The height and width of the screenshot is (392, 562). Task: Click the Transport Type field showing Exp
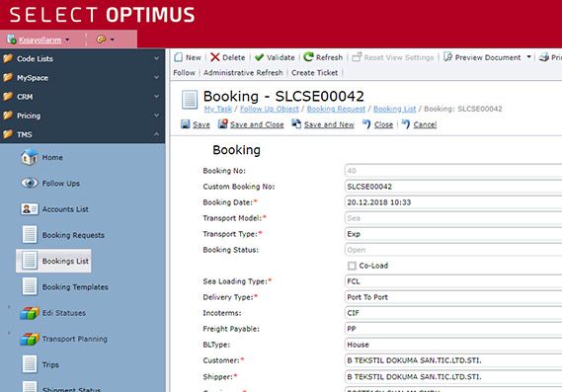[453, 234]
